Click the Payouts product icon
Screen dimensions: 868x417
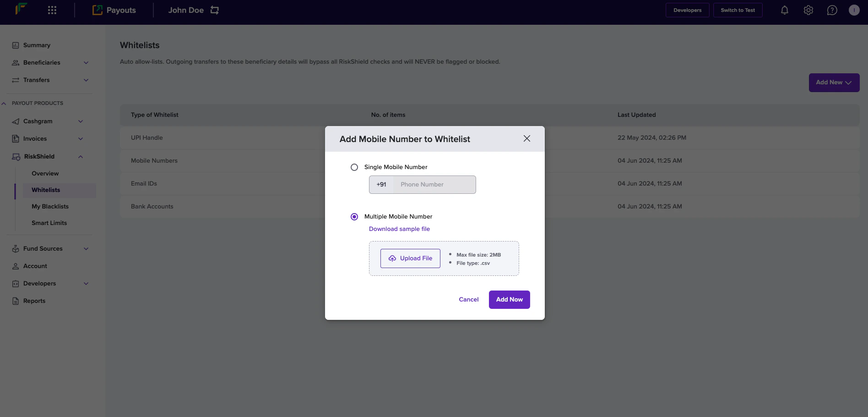[x=97, y=10]
